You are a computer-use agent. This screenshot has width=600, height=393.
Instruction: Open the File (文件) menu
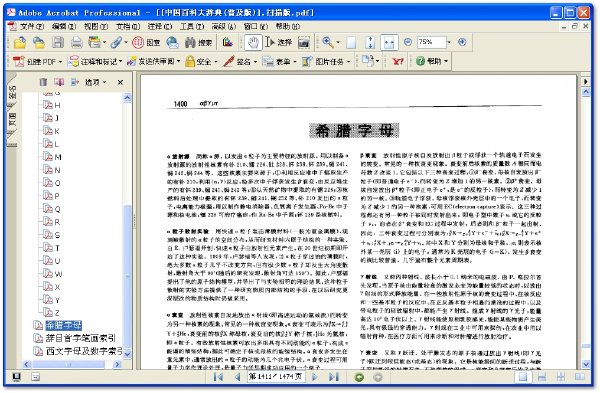pos(32,26)
